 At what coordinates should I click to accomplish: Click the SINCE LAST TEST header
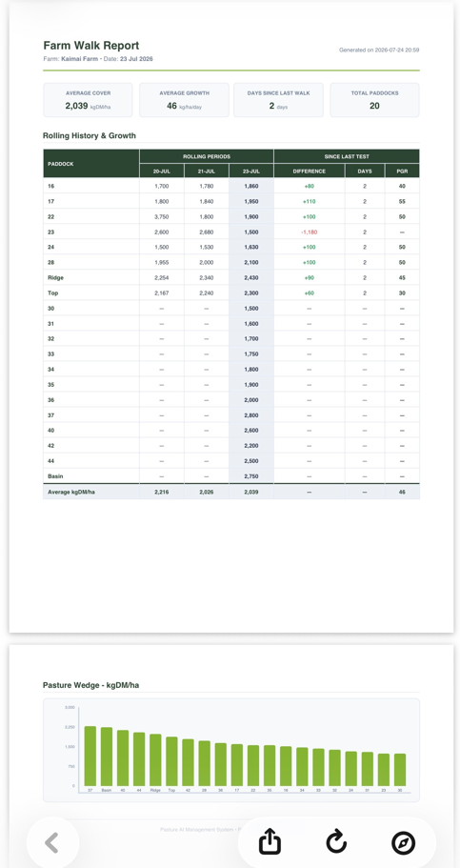347,156
